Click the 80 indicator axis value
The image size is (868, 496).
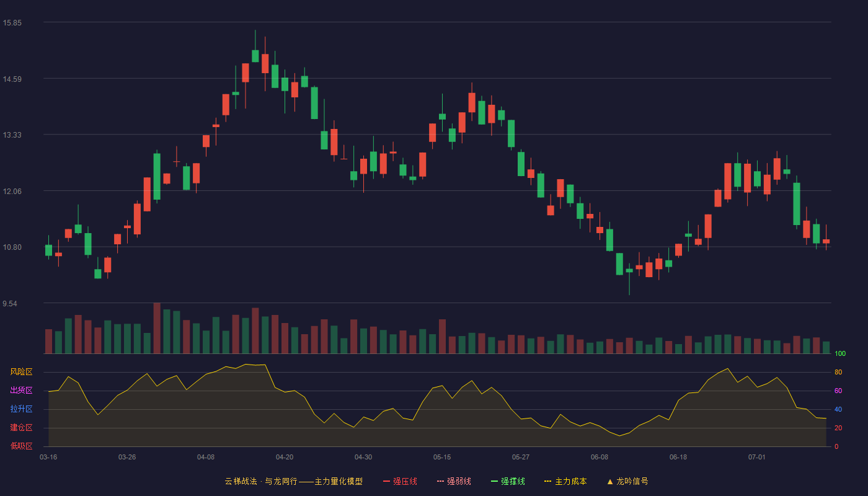838,372
